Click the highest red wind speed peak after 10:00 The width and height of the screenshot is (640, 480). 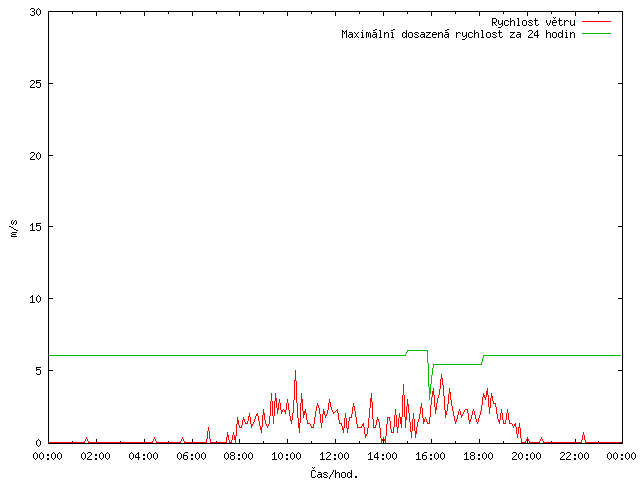click(x=296, y=371)
